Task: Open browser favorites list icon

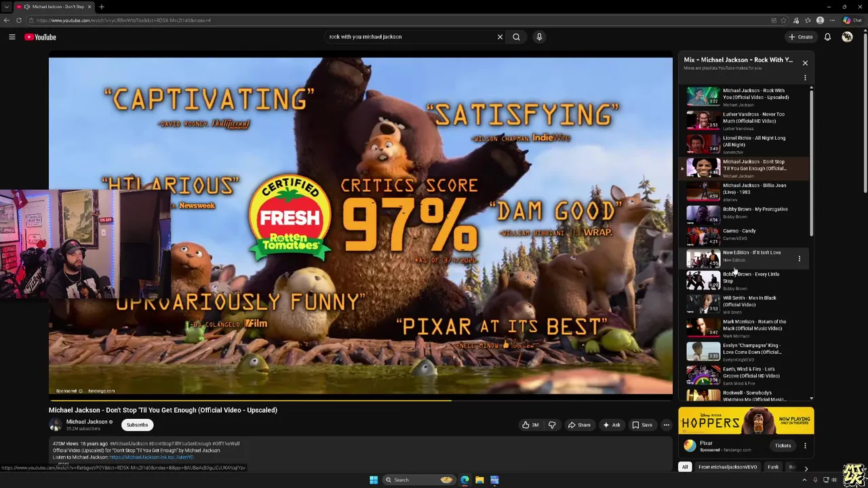Action: tap(808, 20)
